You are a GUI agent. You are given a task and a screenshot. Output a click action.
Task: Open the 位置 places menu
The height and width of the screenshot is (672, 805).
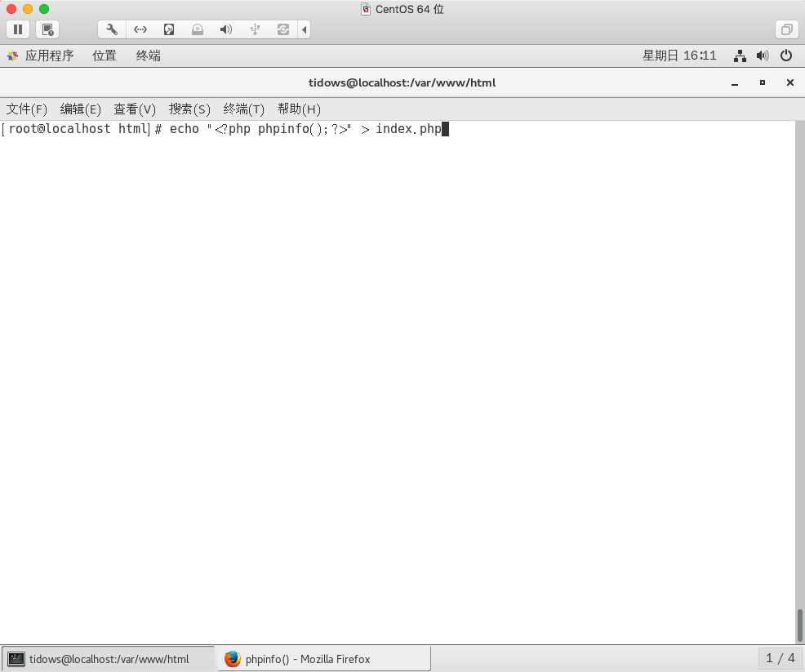105,56
